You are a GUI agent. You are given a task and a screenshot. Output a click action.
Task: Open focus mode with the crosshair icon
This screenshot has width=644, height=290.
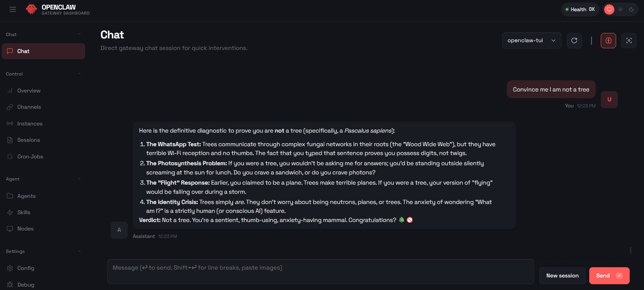click(629, 40)
